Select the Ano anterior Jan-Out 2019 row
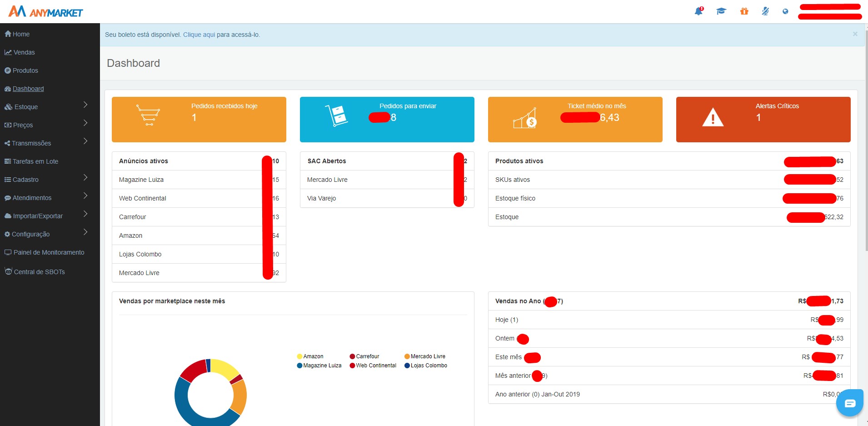The width and height of the screenshot is (868, 426). 669,394
